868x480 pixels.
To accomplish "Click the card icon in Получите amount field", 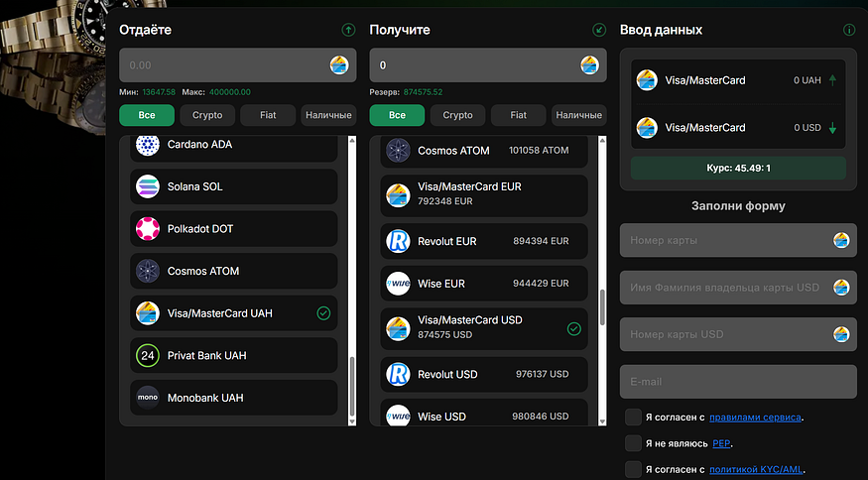I will [x=589, y=65].
